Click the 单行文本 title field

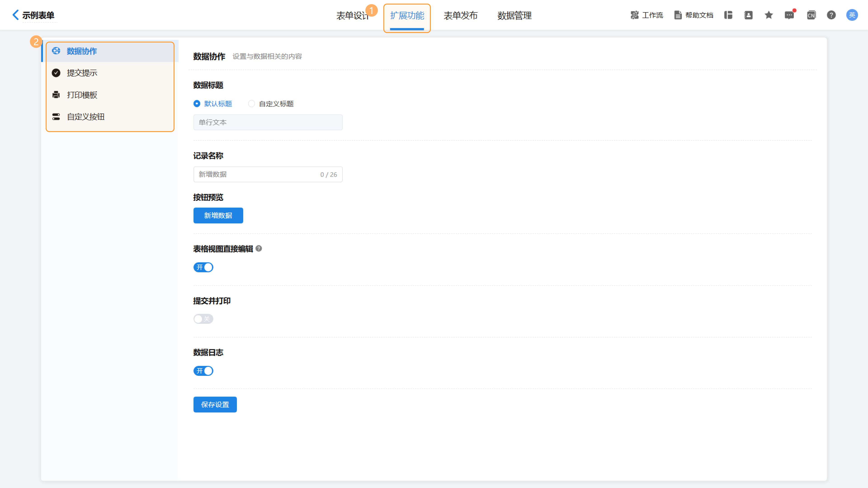(x=268, y=122)
